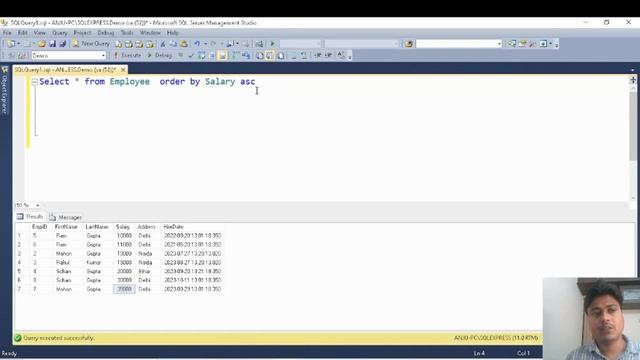Image resolution: width=640 pixels, height=360 pixels.
Task: Save the query with the Save icon
Action: coord(52,44)
